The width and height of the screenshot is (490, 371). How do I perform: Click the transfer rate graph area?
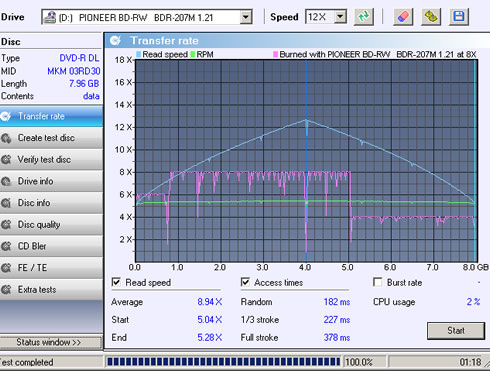tap(306, 161)
